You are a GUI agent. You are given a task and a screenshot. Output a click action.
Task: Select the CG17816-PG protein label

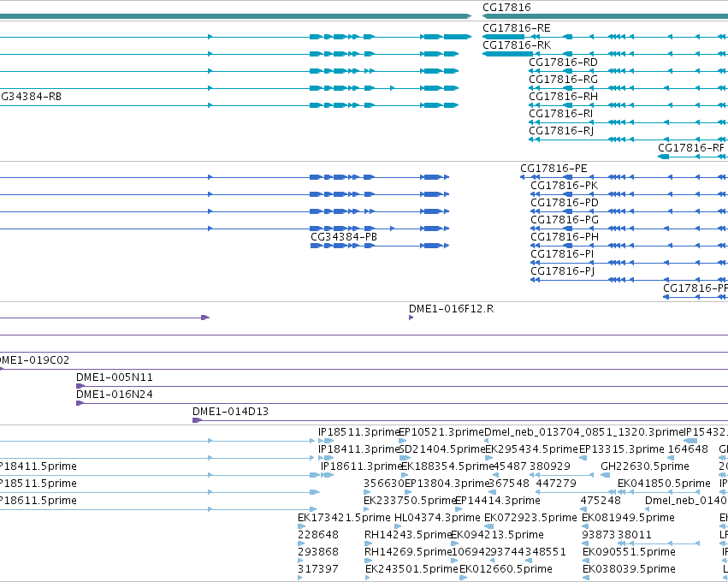tap(565, 220)
